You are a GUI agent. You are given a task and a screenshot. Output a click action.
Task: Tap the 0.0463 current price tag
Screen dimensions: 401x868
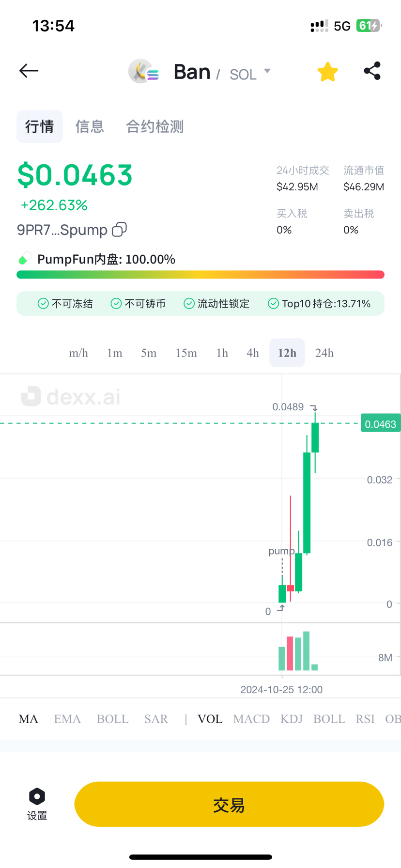pos(380,424)
